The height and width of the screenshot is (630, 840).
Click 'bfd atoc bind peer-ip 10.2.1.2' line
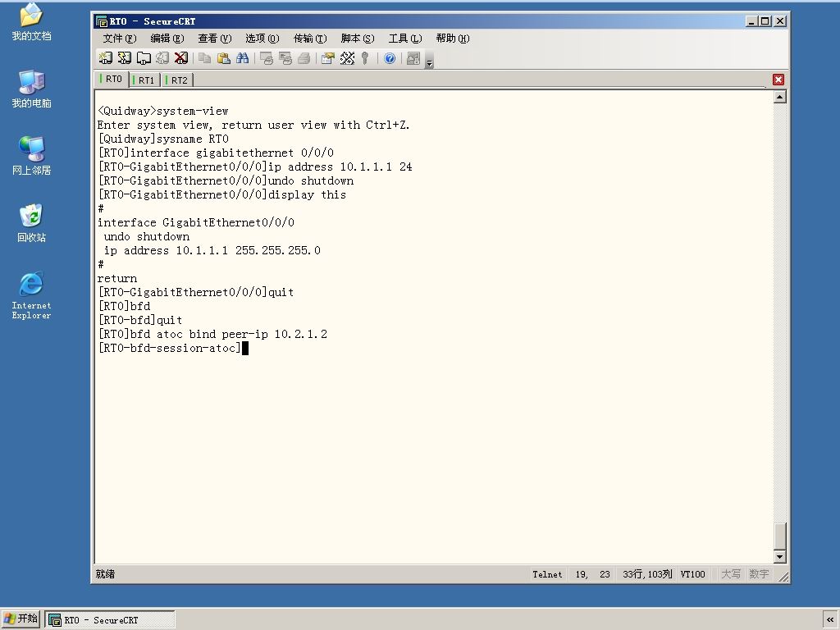[x=212, y=334]
